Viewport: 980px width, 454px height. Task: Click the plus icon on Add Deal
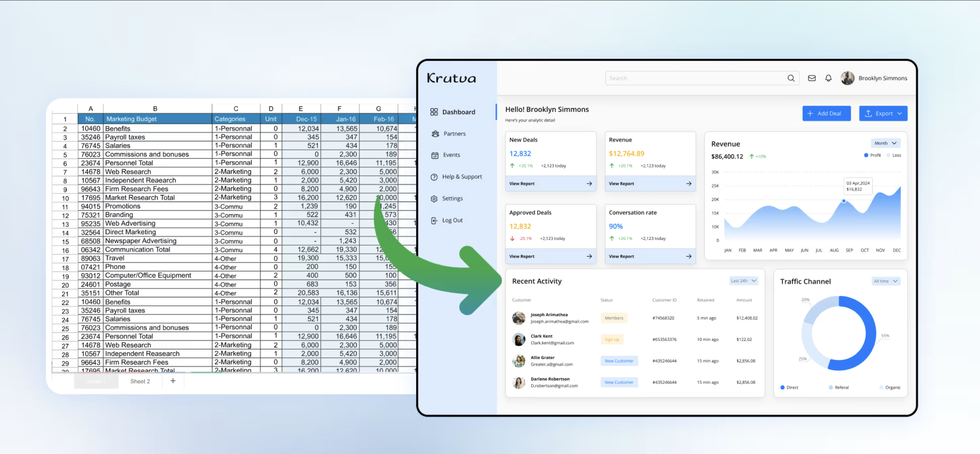[810, 113]
